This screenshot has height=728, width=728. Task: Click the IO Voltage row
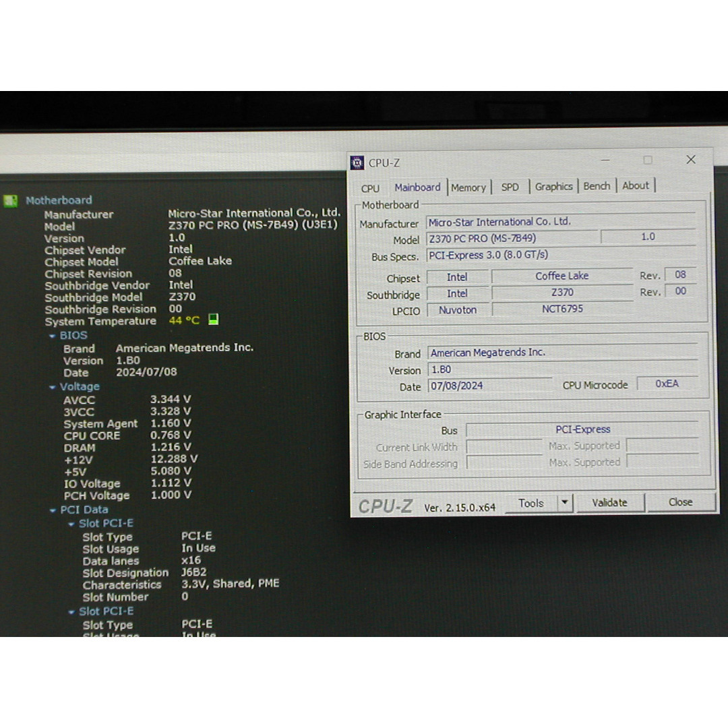[127, 483]
